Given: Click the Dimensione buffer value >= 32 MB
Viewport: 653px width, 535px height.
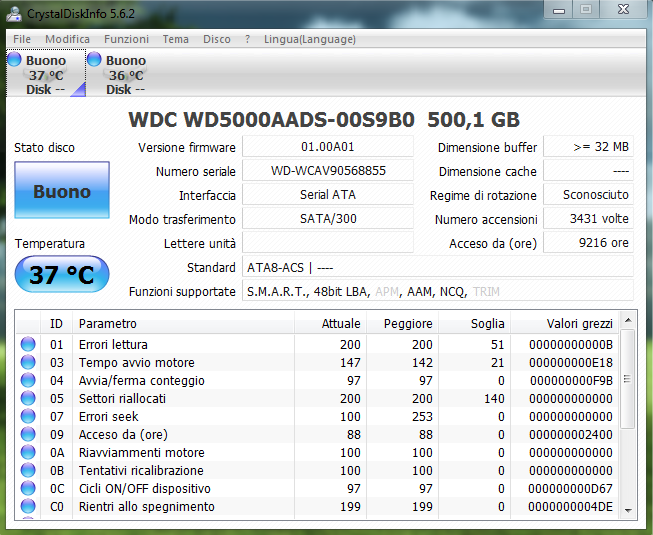Looking at the screenshot, I should pos(588,147).
